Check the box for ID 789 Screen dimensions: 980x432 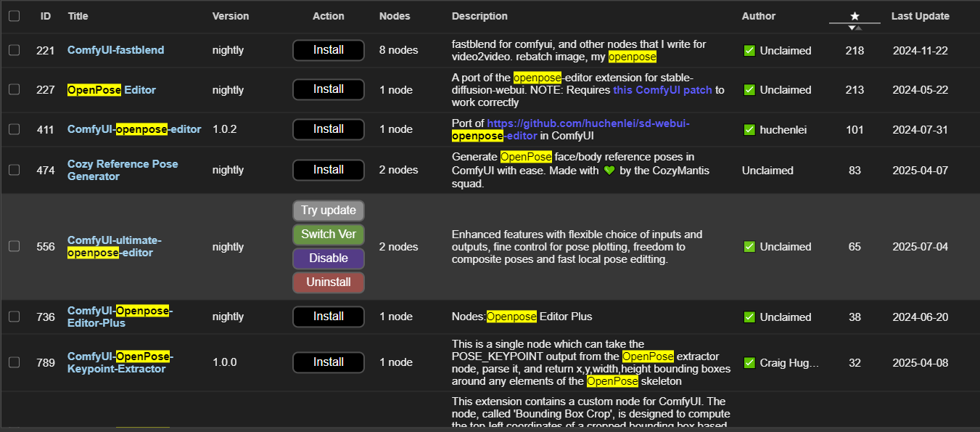click(14, 362)
